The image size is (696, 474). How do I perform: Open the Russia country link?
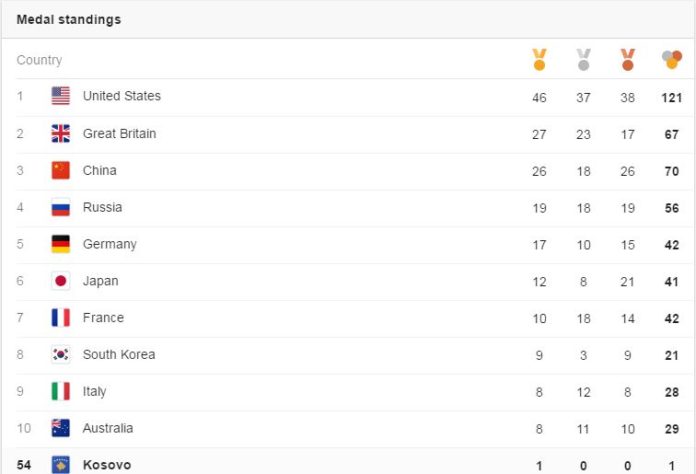tap(102, 207)
